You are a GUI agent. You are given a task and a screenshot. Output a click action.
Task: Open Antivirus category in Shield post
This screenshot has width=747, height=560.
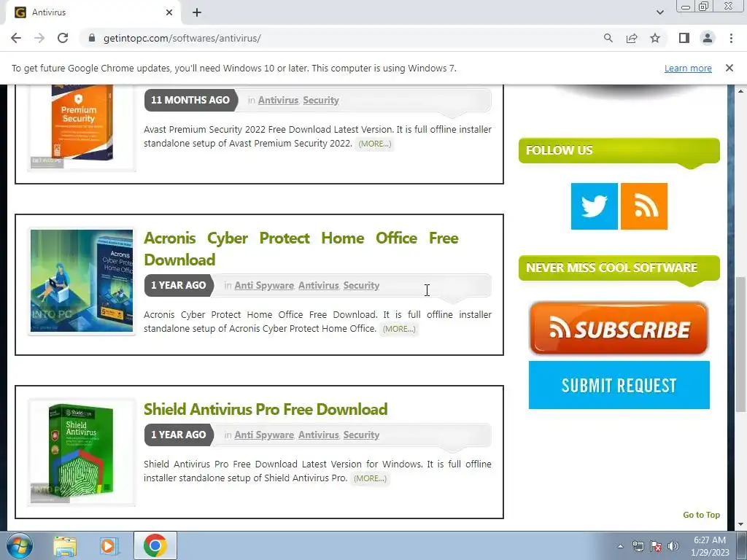coord(318,435)
